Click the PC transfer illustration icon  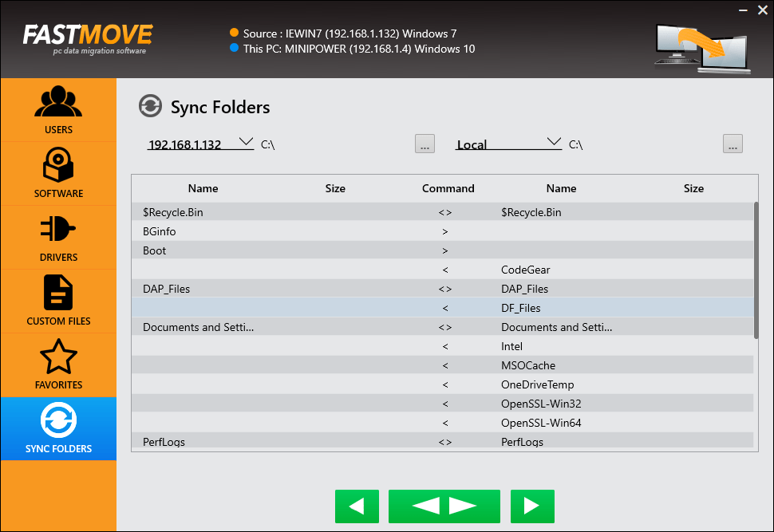[702, 48]
